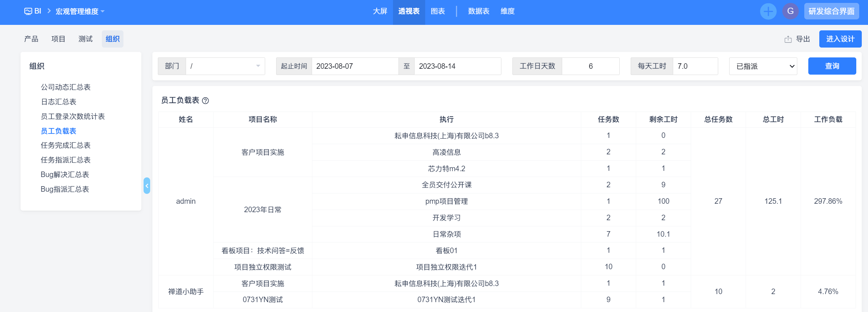
Task: Click the BI home icon
Action: click(x=28, y=11)
